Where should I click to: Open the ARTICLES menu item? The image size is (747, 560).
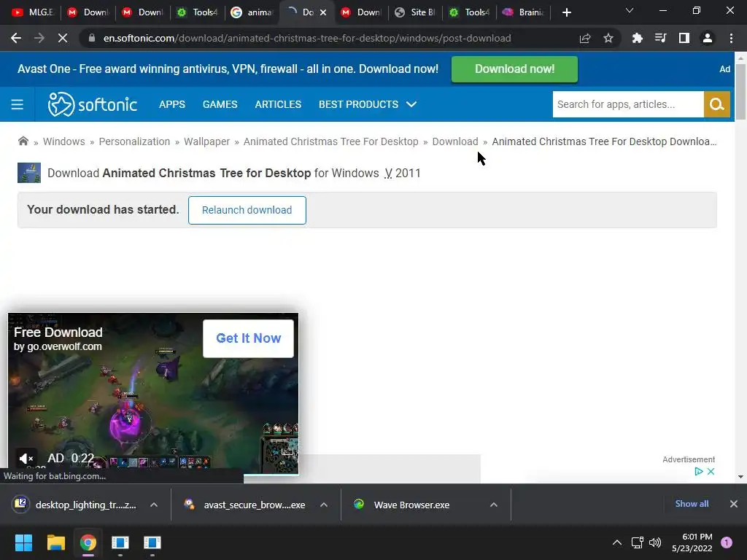tap(278, 104)
